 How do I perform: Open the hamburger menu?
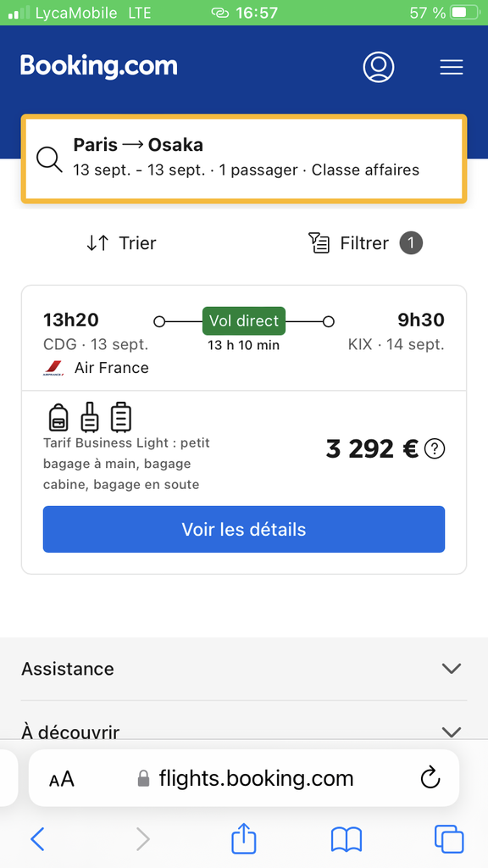pos(452,68)
